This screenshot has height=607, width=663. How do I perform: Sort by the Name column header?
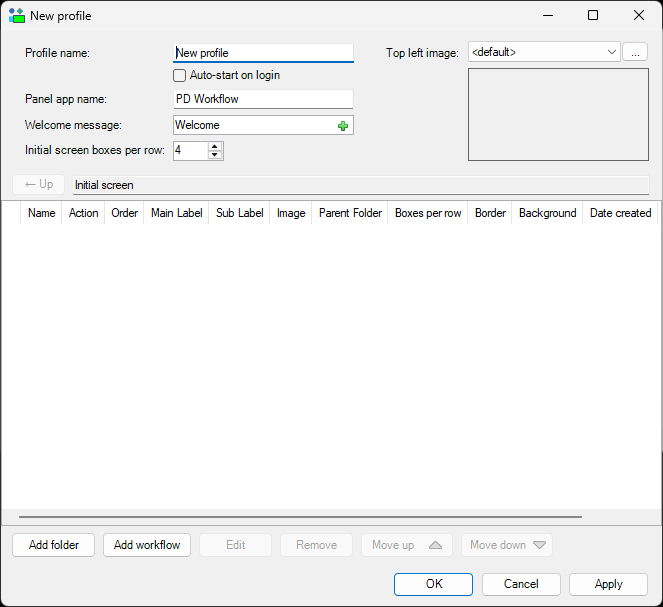click(41, 213)
